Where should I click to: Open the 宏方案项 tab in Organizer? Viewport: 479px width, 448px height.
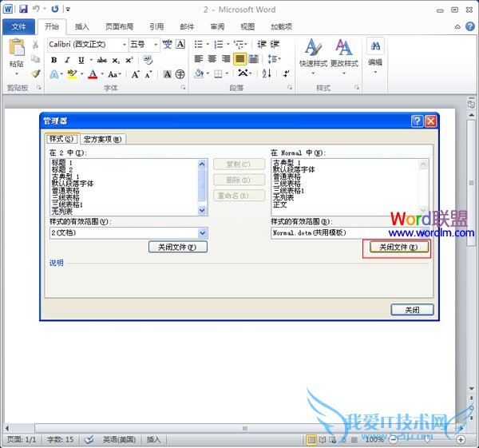pyautogui.click(x=103, y=139)
